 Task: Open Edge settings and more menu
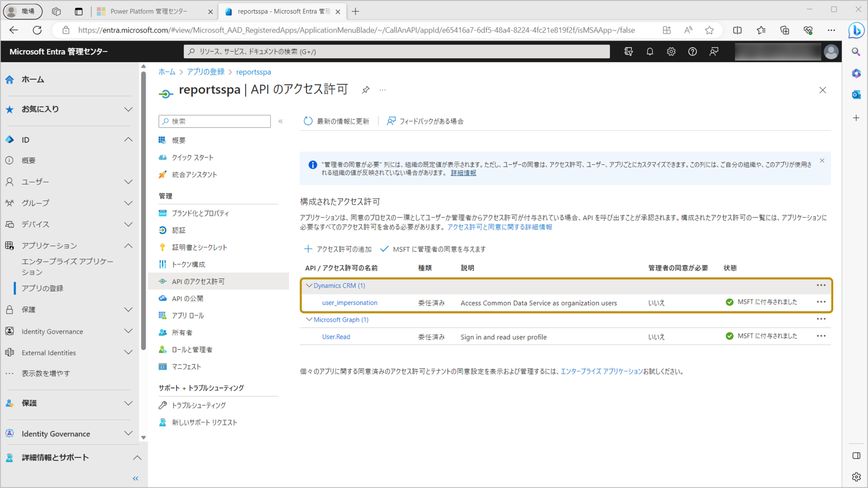(831, 30)
